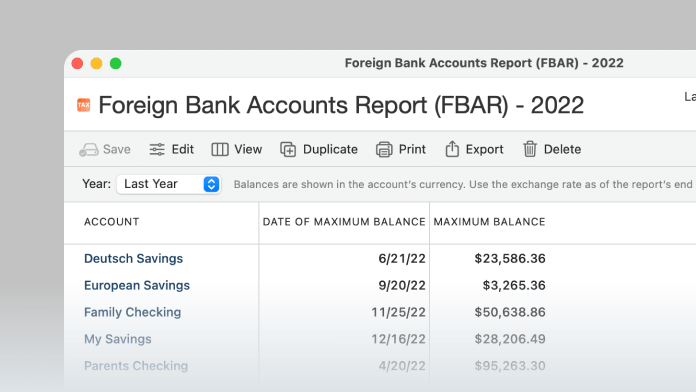
Task: Click the blue Year stepper arrows
Action: click(211, 184)
